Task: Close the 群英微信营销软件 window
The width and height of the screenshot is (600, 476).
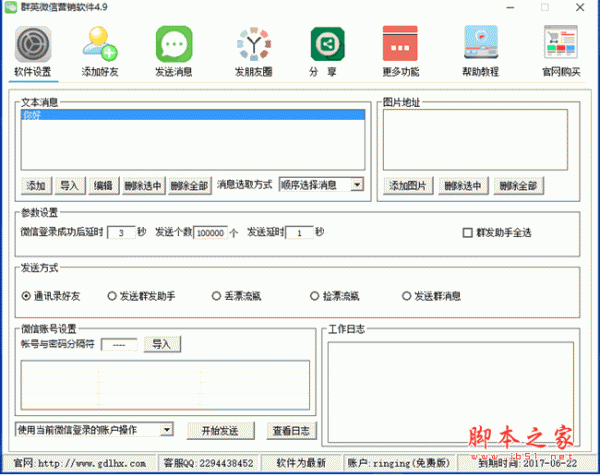Action: coord(580,7)
